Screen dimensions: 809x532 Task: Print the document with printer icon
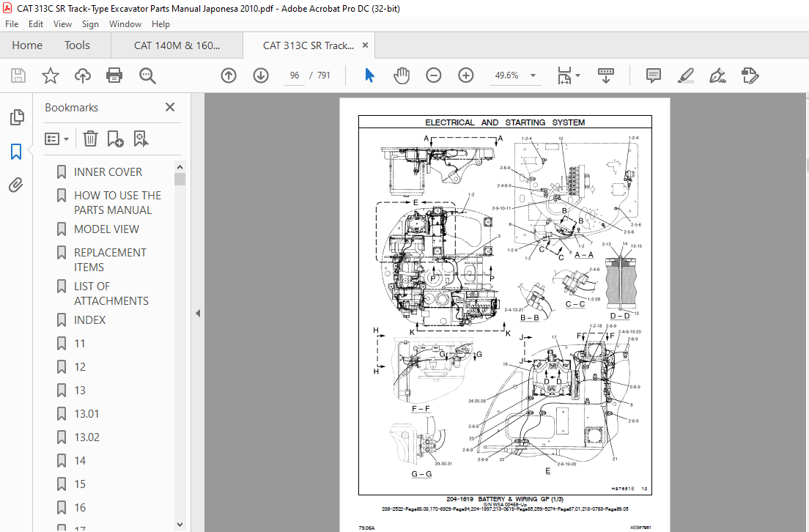coord(114,76)
